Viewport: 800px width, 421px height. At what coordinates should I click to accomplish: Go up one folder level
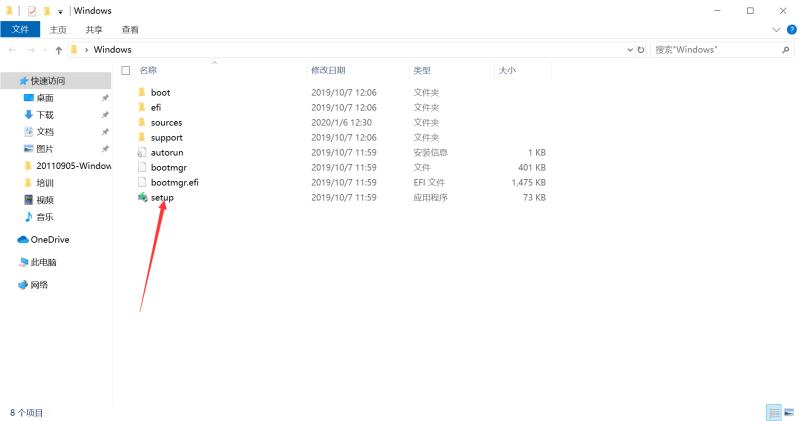59,49
